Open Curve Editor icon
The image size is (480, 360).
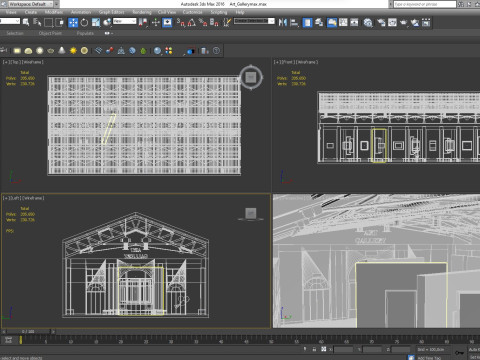343,22
